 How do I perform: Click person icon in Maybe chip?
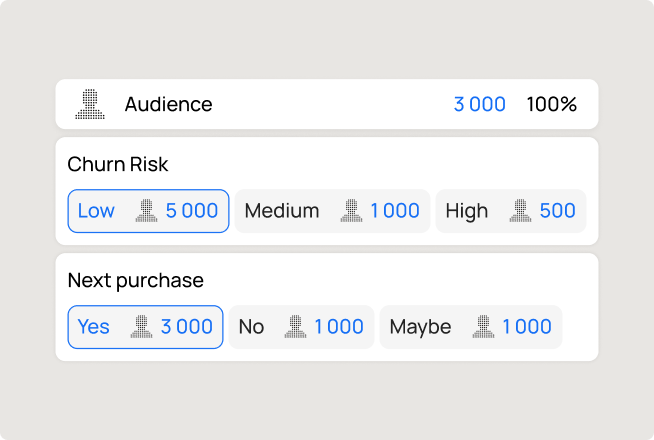tap(483, 327)
